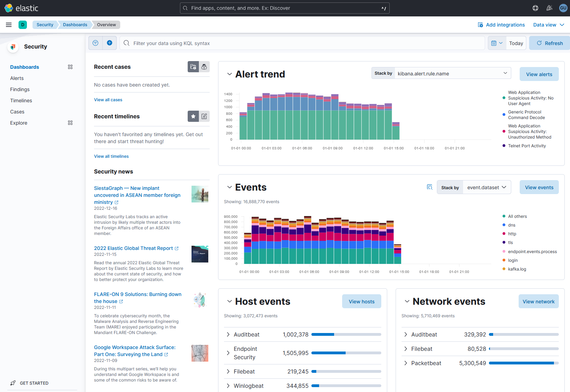Click the Security breadcrumb

(x=45, y=25)
